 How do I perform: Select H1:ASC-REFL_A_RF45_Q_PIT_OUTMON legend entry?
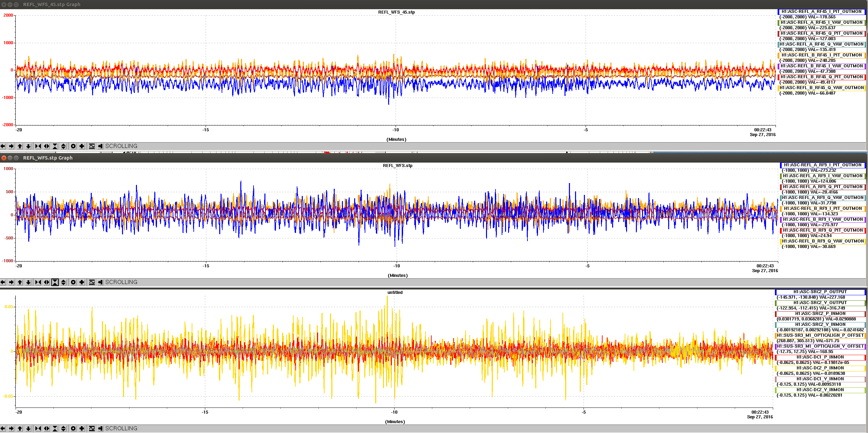coord(821,33)
